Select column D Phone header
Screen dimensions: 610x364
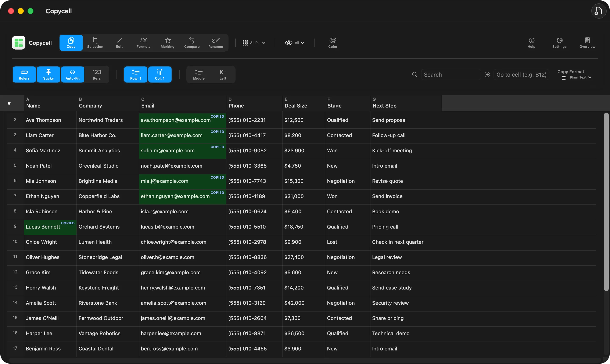coord(254,103)
